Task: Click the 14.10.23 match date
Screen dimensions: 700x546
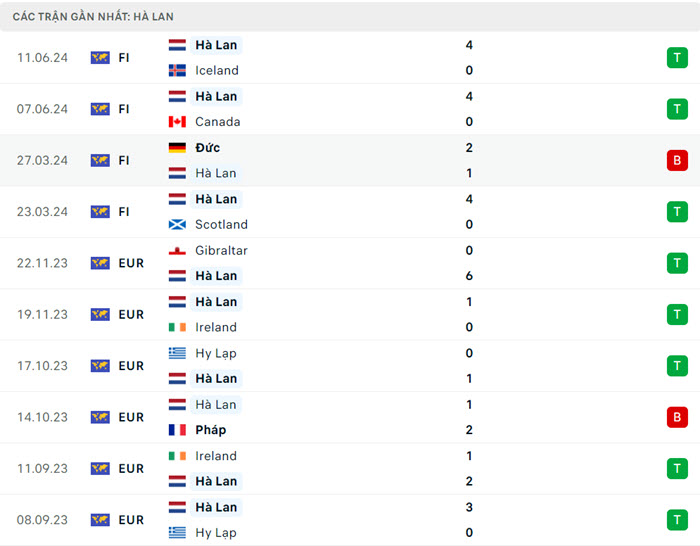Action: (42, 417)
